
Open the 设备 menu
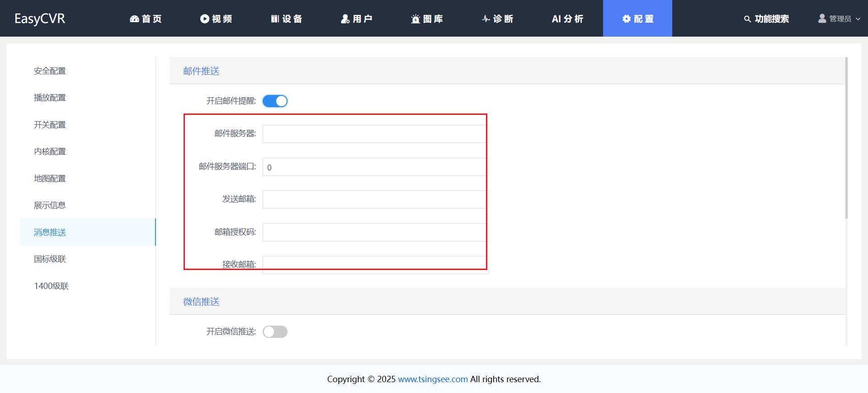286,19
